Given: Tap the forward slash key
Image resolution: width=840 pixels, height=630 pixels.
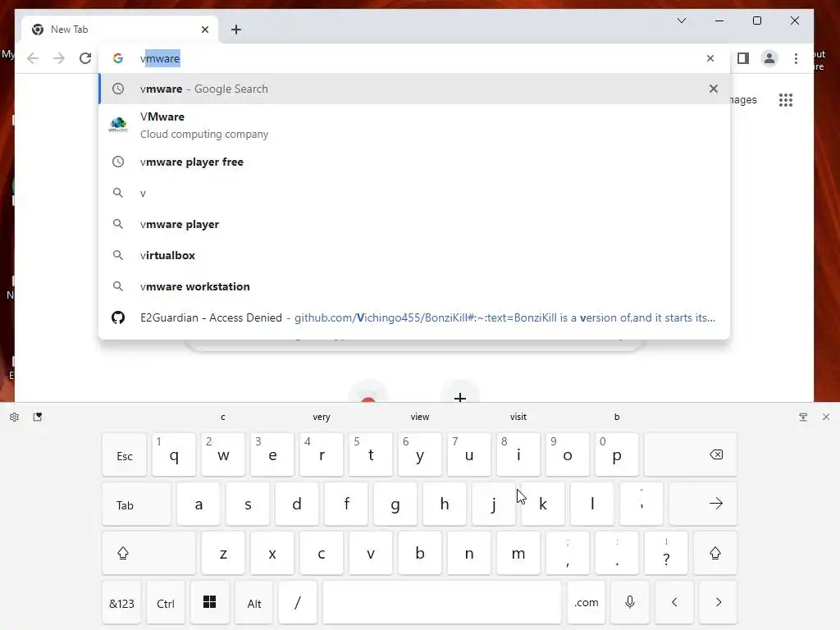Looking at the screenshot, I should (297, 603).
